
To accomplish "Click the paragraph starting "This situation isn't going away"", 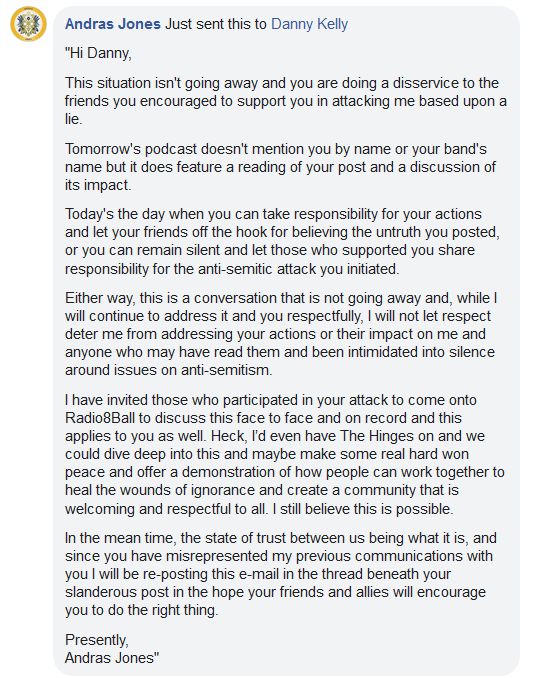I will point(285,101).
